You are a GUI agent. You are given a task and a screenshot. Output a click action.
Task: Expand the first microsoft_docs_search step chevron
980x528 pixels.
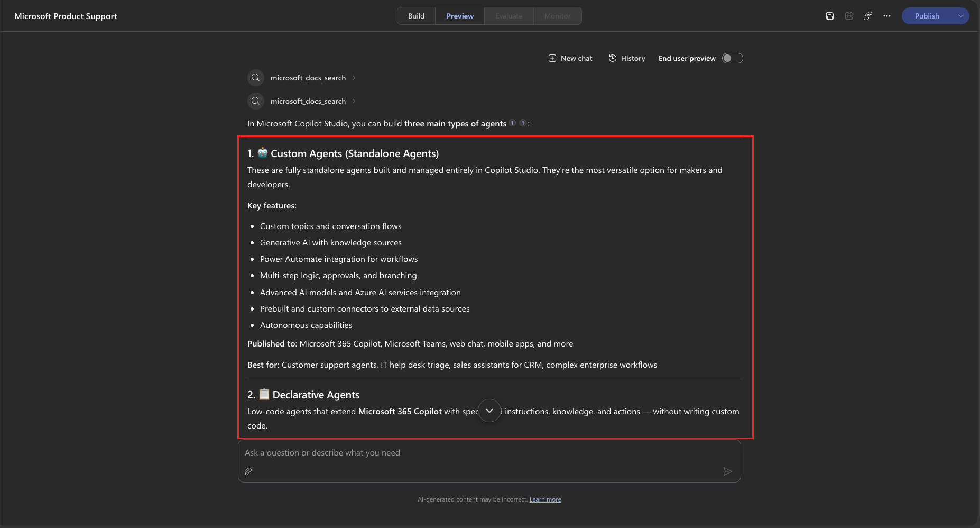354,78
